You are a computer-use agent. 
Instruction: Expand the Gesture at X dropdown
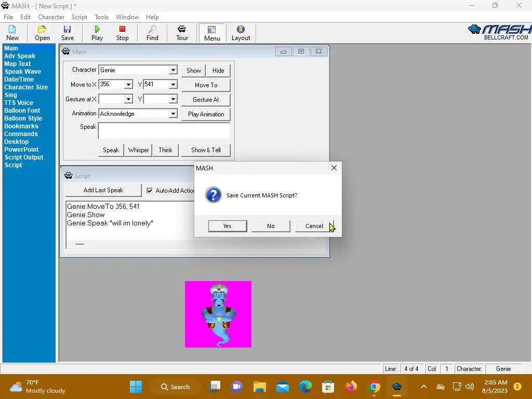coord(128,99)
